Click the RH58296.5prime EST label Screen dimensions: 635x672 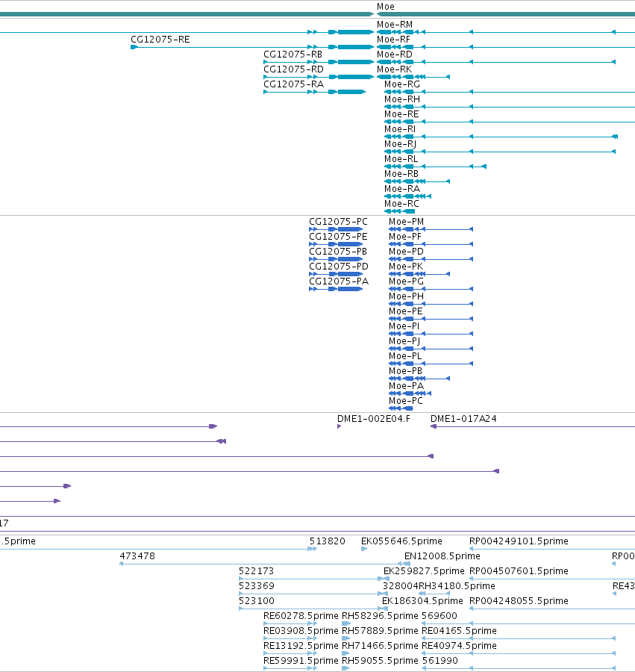coord(380,616)
